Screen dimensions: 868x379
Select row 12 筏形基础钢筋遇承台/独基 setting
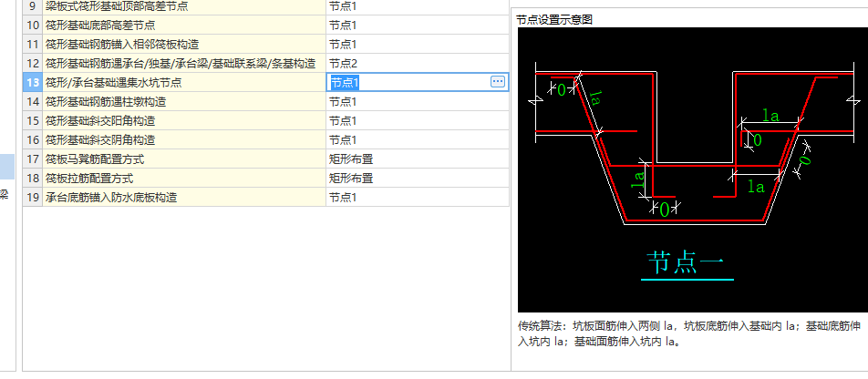point(184,63)
